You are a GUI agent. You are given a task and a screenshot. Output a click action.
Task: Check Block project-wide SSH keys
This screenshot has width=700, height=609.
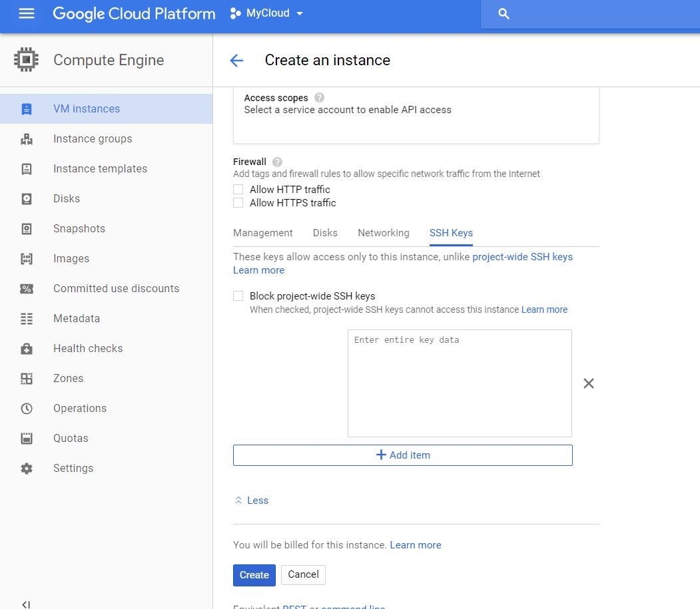[x=238, y=296]
